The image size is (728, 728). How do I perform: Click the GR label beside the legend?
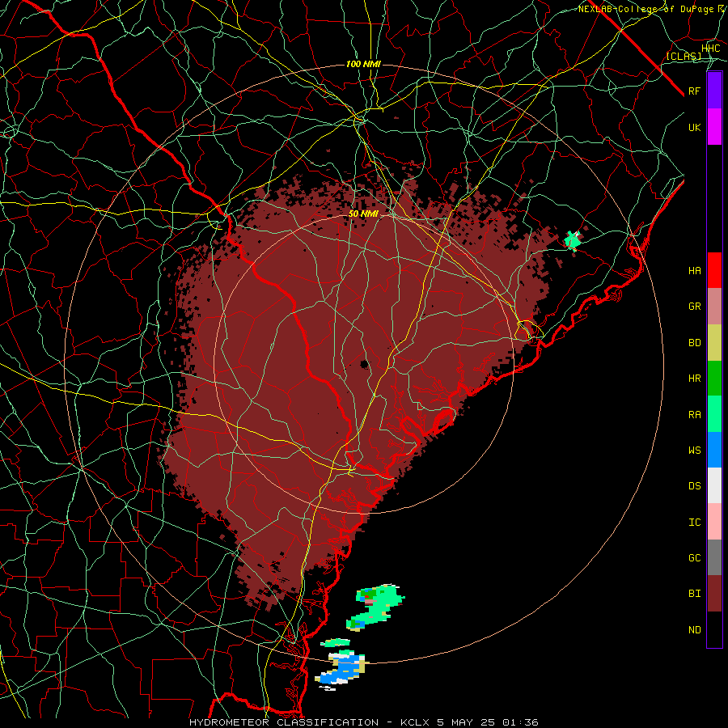click(x=695, y=307)
